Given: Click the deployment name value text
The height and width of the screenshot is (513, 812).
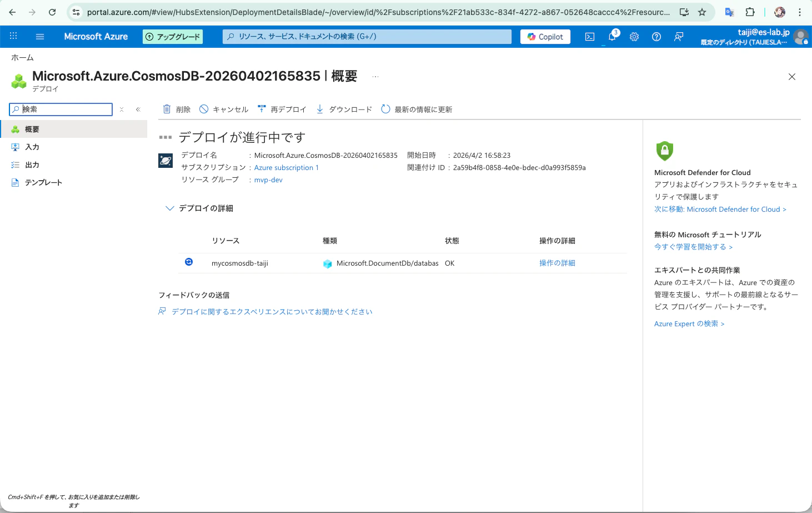Looking at the screenshot, I should [326, 155].
